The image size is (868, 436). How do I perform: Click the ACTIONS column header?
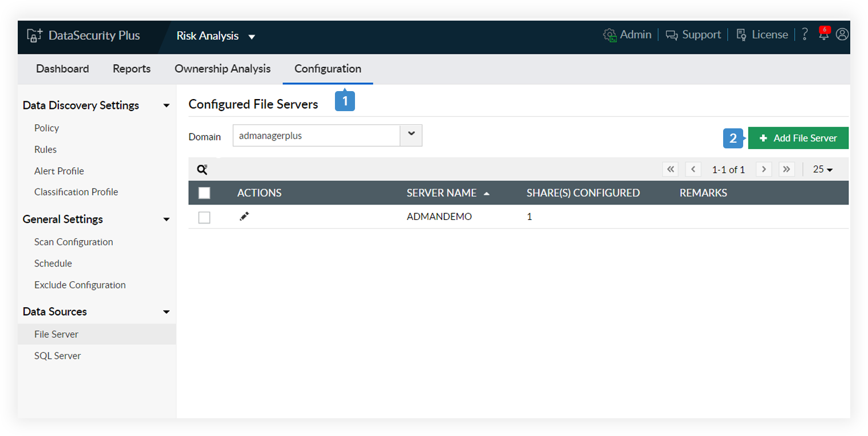259,193
